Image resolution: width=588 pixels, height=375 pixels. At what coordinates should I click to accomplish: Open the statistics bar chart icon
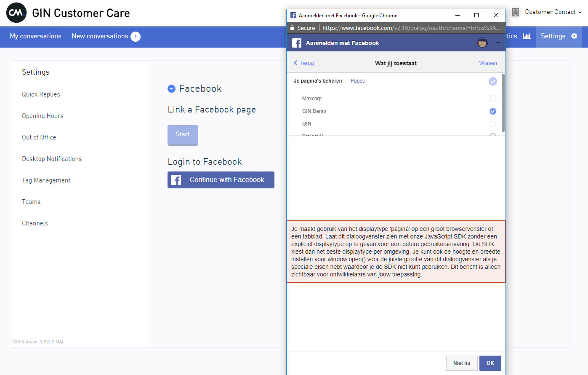pyautogui.click(x=527, y=36)
